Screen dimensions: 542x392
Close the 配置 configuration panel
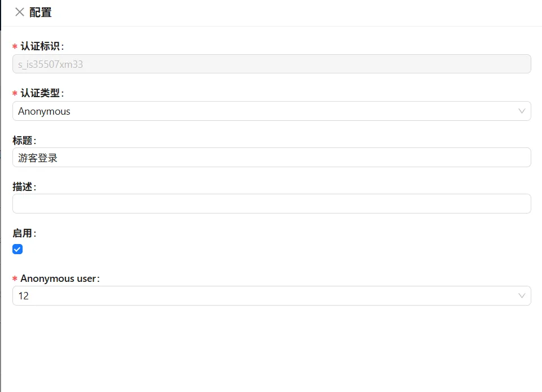click(20, 12)
